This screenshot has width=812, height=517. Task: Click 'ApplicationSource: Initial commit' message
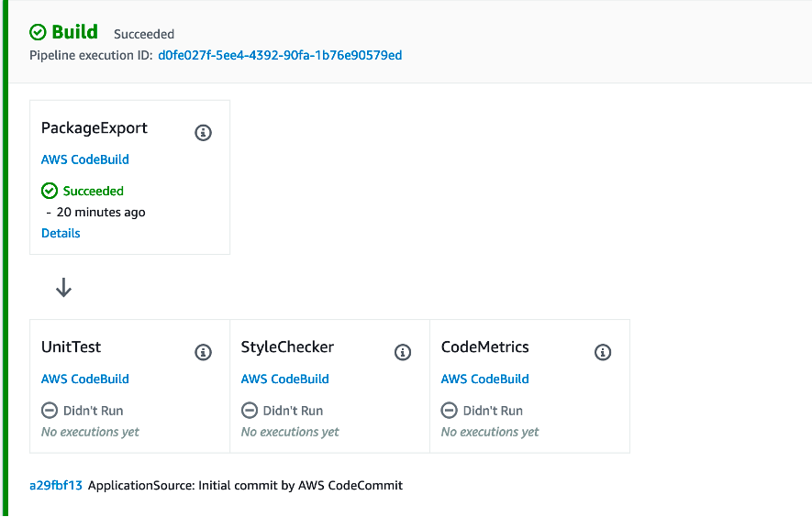coord(246,486)
